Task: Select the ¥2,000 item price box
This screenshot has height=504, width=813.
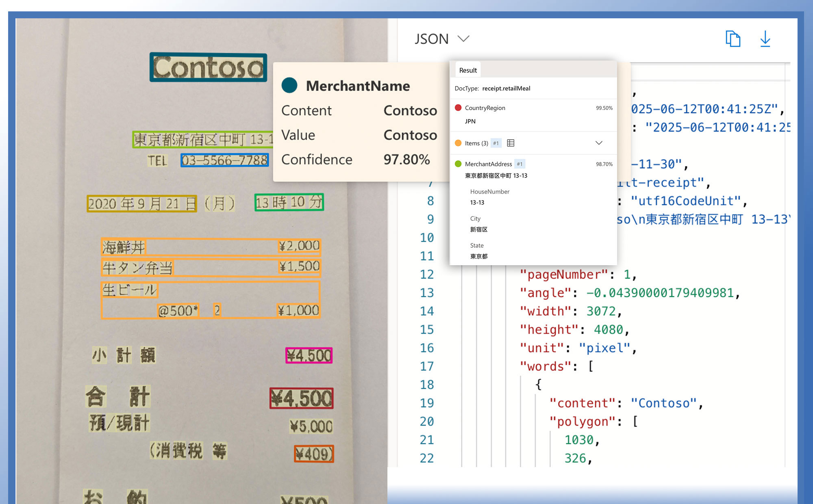Action: pos(299,246)
